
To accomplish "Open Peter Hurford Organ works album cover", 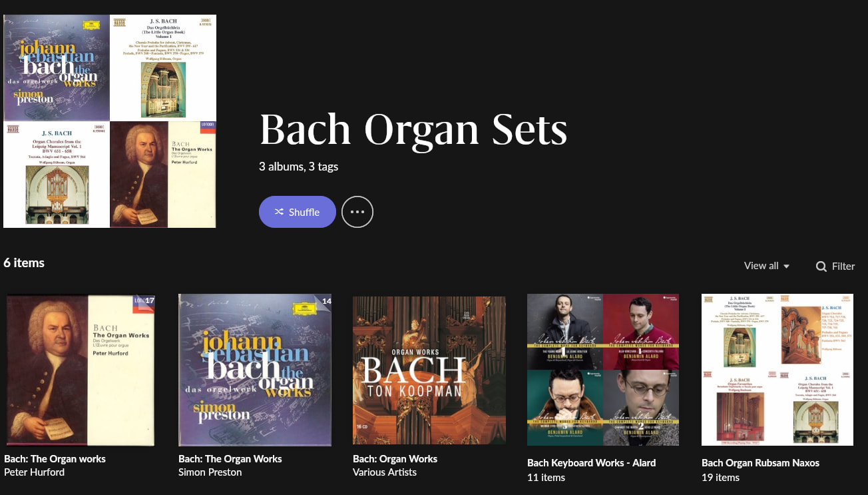I will pyautogui.click(x=80, y=370).
